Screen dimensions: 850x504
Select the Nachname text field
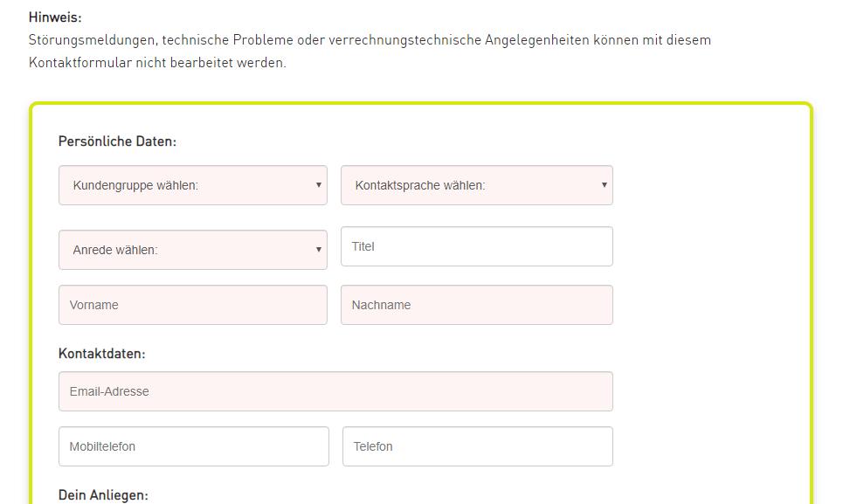coord(476,305)
